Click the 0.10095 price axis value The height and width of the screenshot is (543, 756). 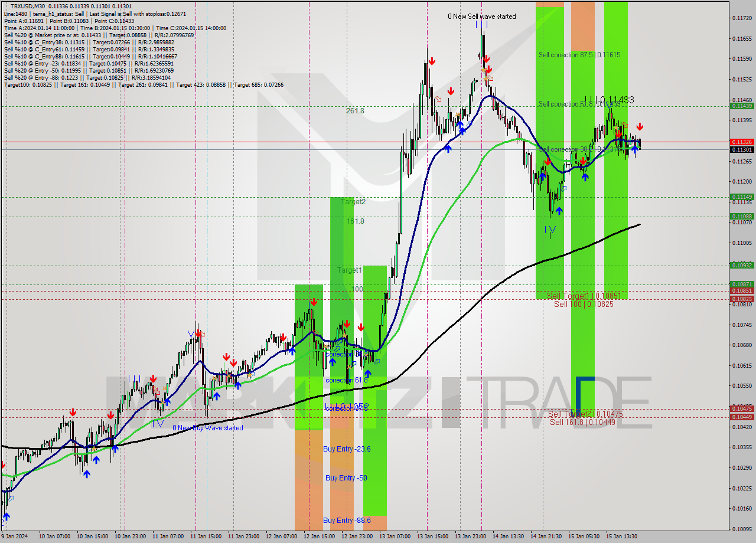click(742, 529)
